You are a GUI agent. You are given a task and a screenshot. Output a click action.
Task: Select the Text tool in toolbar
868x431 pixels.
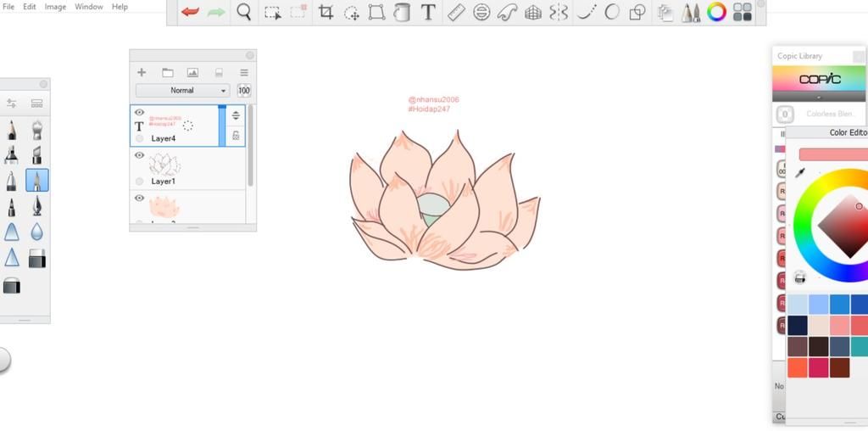[x=427, y=12]
